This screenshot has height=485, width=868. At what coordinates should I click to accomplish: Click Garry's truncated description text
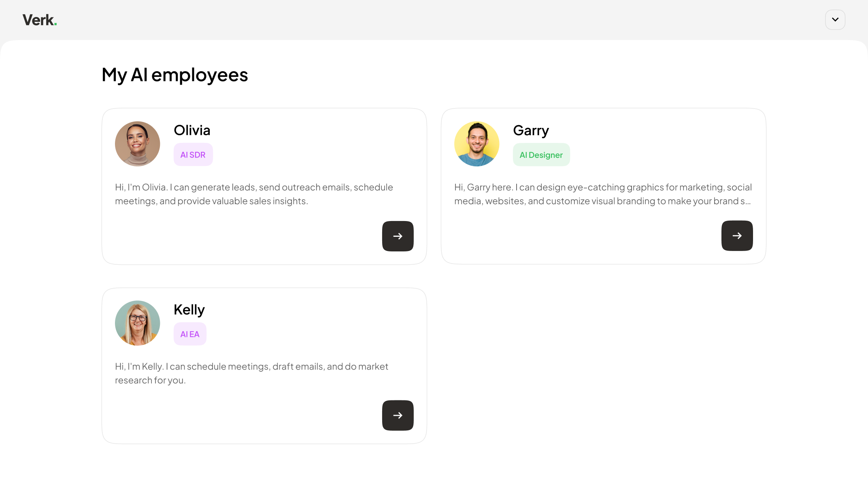click(x=602, y=194)
